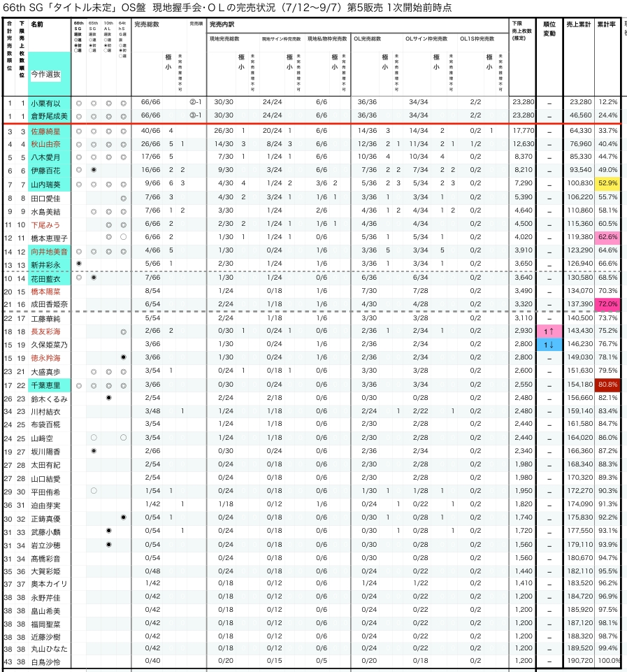
Task: Click the empty circle marker in 平田侑希's row
Action: pyautogui.click(x=94, y=491)
